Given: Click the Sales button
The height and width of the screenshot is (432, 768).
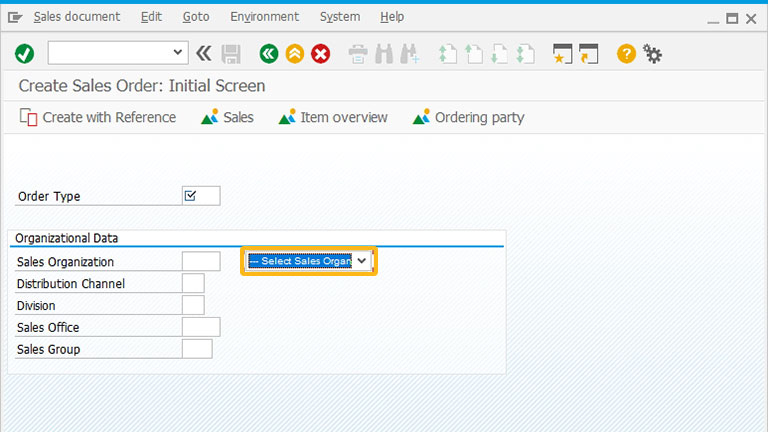Looking at the screenshot, I should point(227,117).
